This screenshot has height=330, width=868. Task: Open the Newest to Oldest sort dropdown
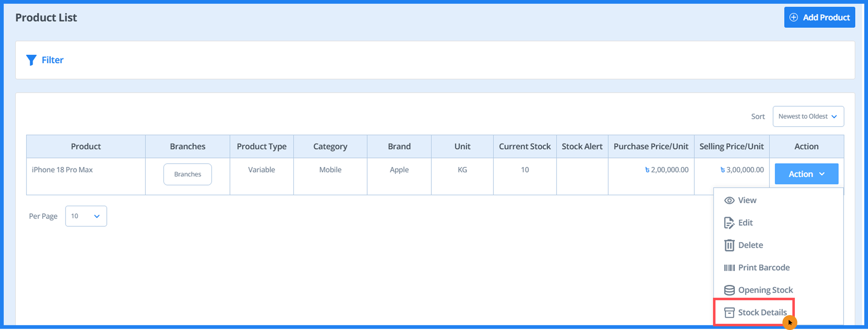(x=808, y=117)
